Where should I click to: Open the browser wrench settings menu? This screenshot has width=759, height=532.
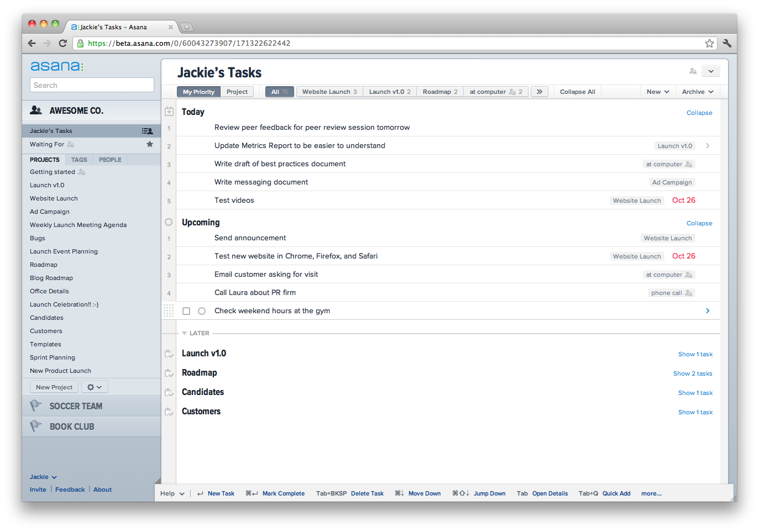tap(727, 43)
